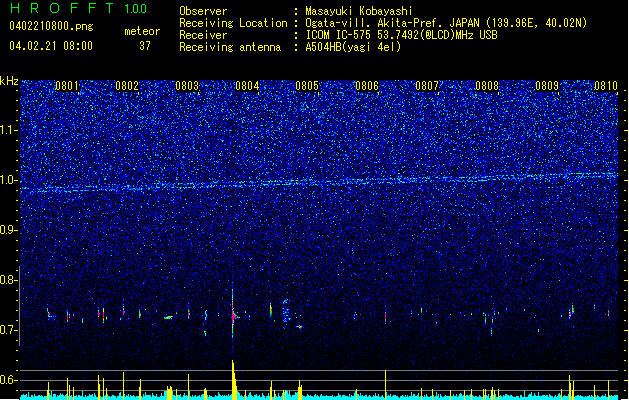The height and width of the screenshot is (400, 629).
Task: Click the 0808 time marker
Action: pyautogui.click(x=487, y=86)
